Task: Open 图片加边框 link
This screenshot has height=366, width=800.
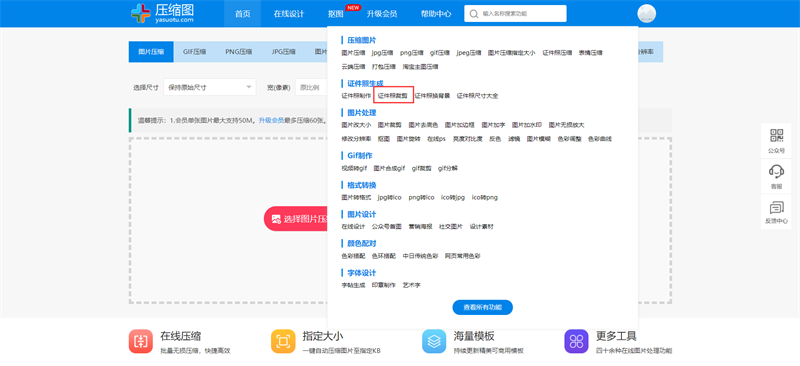Action: click(x=460, y=125)
